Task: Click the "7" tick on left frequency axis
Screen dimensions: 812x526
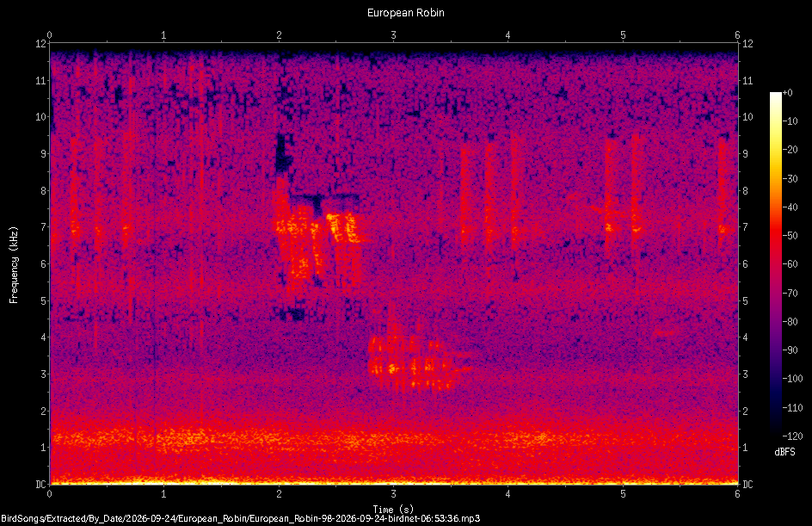Action: [x=43, y=227]
